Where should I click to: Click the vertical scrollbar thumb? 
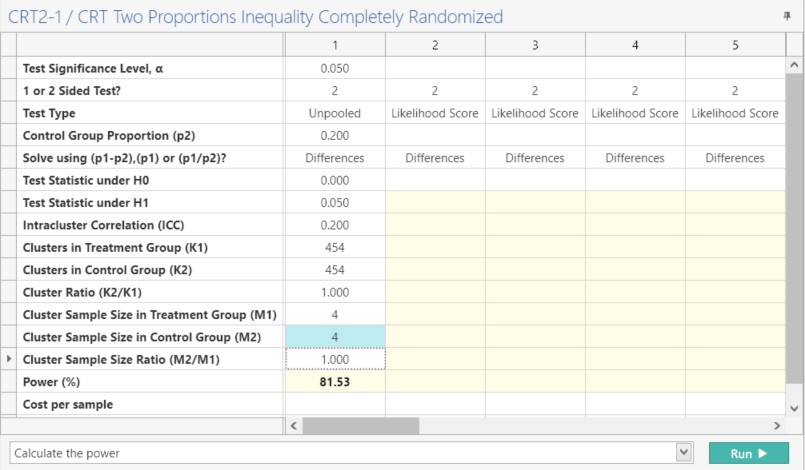[794, 228]
